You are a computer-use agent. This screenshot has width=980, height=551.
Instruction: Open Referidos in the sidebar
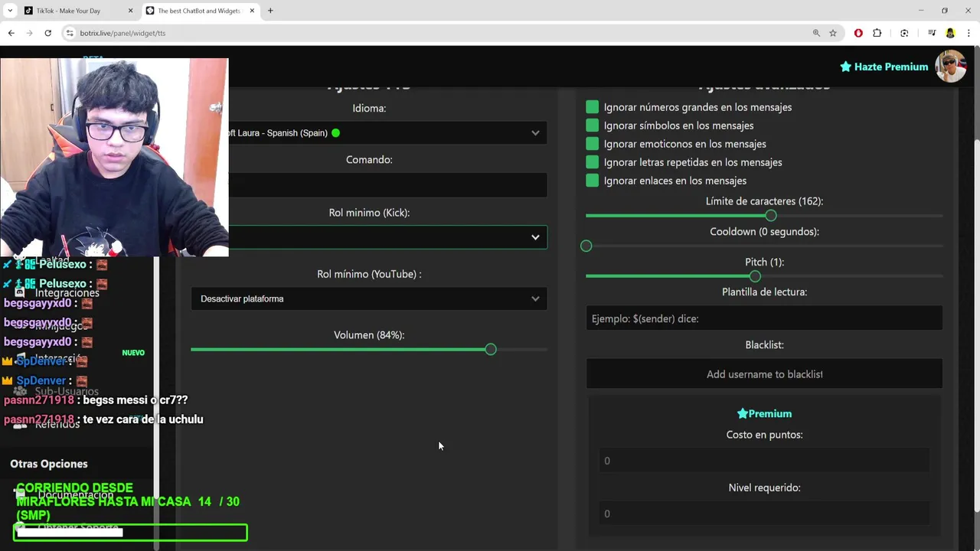[57, 424]
